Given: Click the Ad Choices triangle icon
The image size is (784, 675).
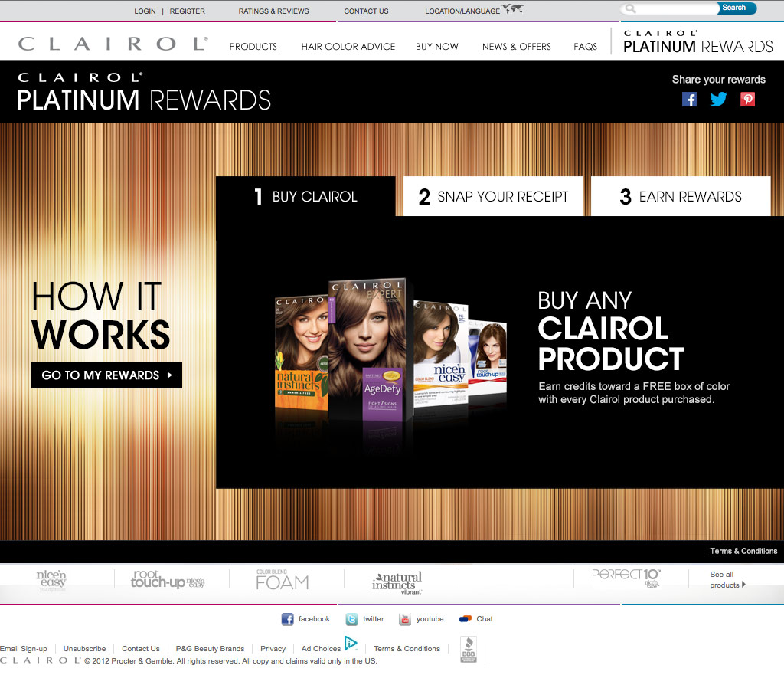Looking at the screenshot, I should [x=351, y=643].
